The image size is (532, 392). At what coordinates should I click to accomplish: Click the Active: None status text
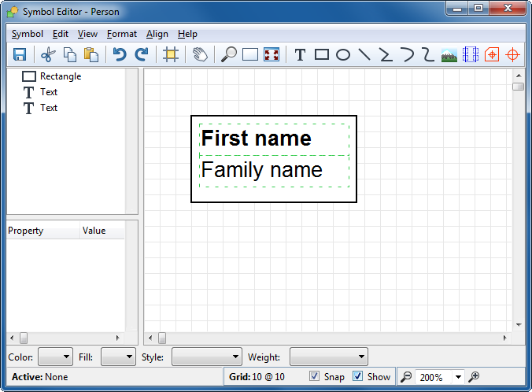(39, 377)
